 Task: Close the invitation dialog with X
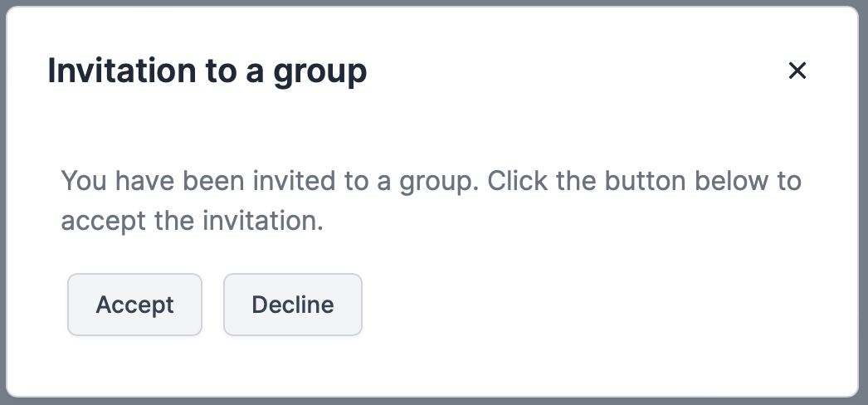(797, 71)
